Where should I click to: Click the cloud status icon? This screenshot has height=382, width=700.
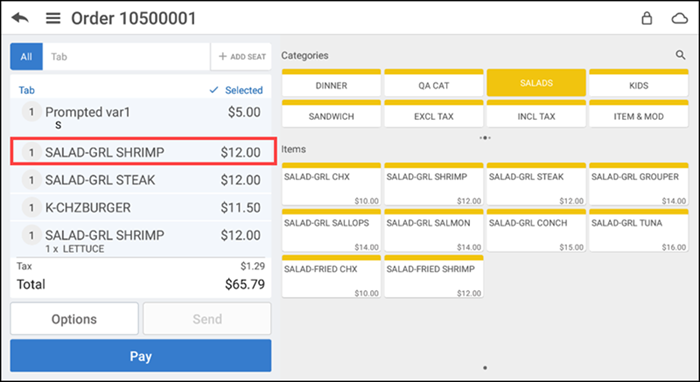tap(679, 18)
